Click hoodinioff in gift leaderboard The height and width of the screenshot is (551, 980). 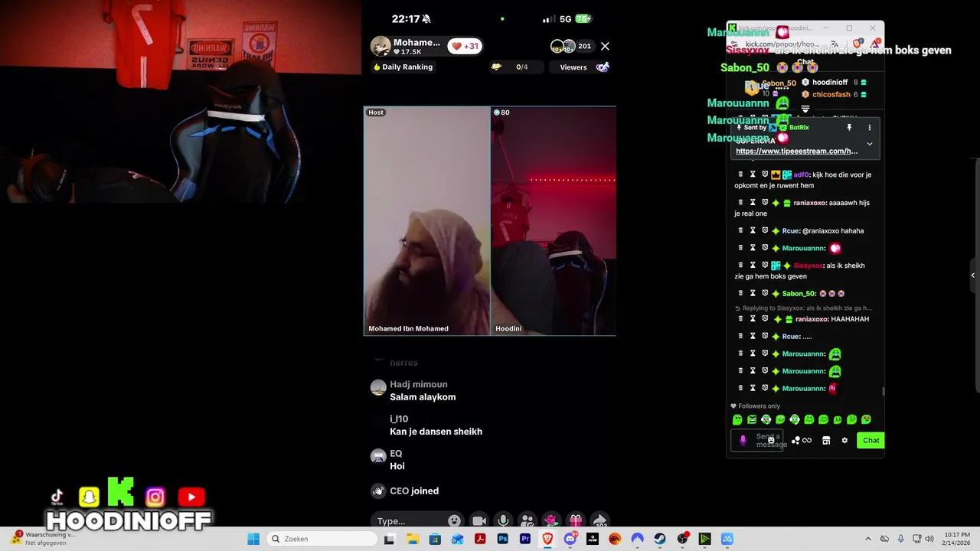[830, 83]
